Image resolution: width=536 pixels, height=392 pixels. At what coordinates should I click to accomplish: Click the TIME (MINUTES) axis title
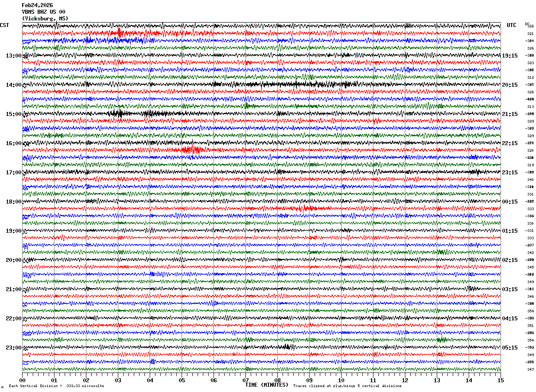tap(267, 385)
